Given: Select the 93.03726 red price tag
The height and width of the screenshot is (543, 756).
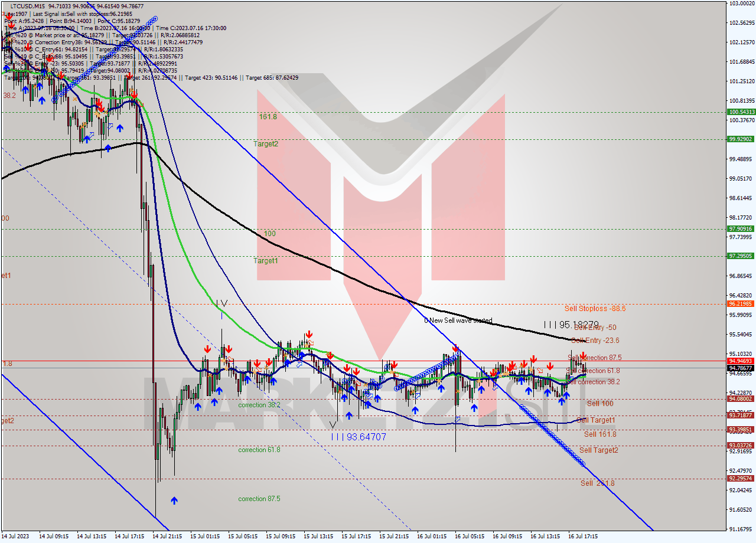Looking at the screenshot, I should 741,446.
